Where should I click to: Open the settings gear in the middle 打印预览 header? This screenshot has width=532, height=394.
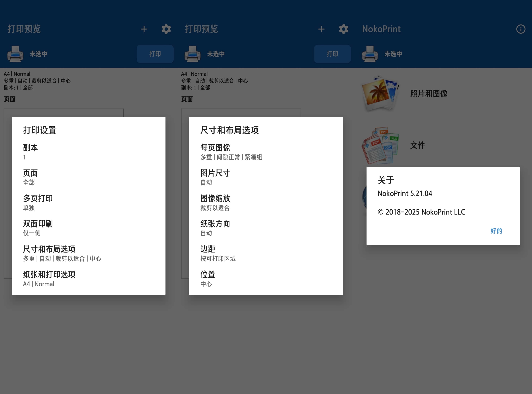(x=343, y=29)
